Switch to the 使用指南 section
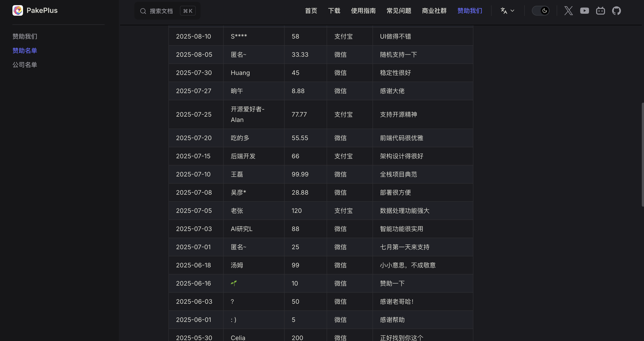 [363, 10]
